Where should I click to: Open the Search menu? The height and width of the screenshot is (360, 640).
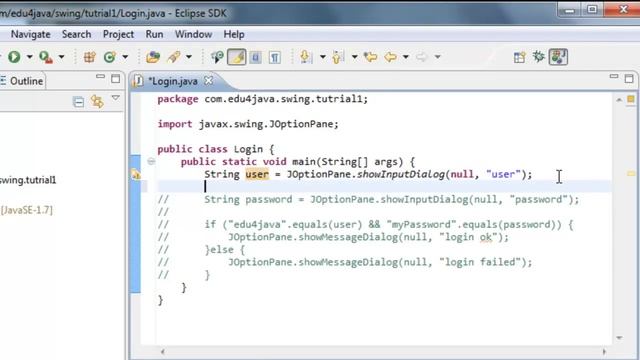coord(76,34)
